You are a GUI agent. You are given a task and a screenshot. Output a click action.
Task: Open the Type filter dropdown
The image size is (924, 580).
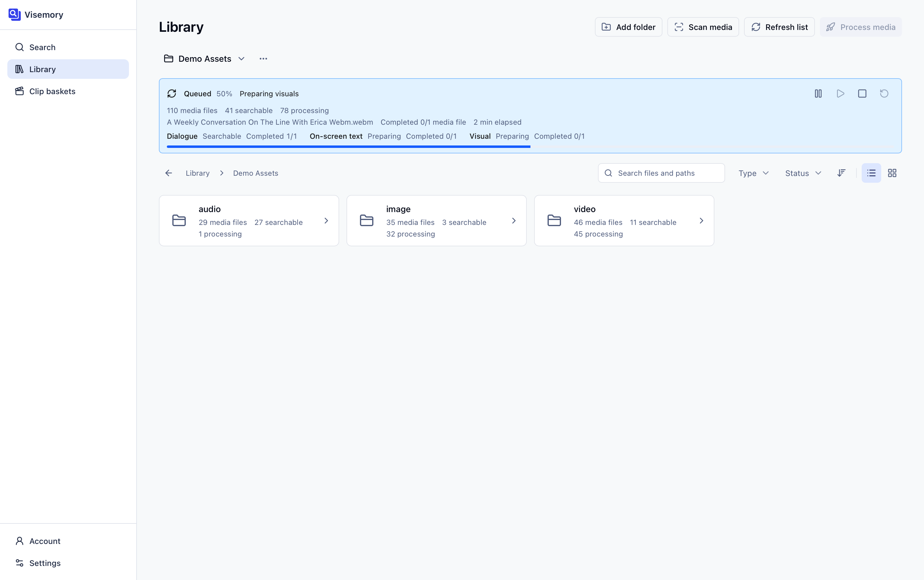(753, 173)
